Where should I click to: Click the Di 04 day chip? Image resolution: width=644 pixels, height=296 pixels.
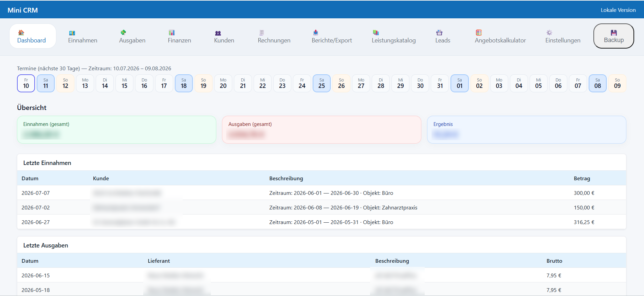click(519, 83)
